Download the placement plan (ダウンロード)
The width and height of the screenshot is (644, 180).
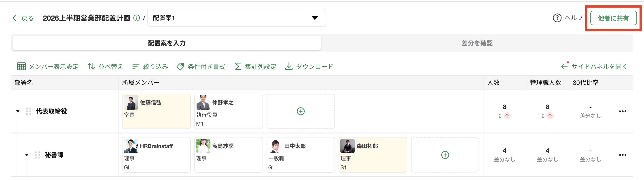[x=309, y=66]
